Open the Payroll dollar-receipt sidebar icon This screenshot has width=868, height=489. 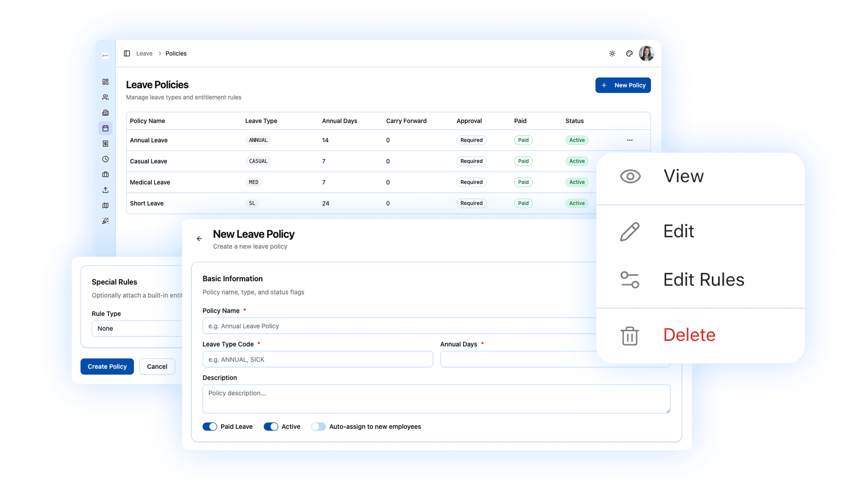[105, 143]
